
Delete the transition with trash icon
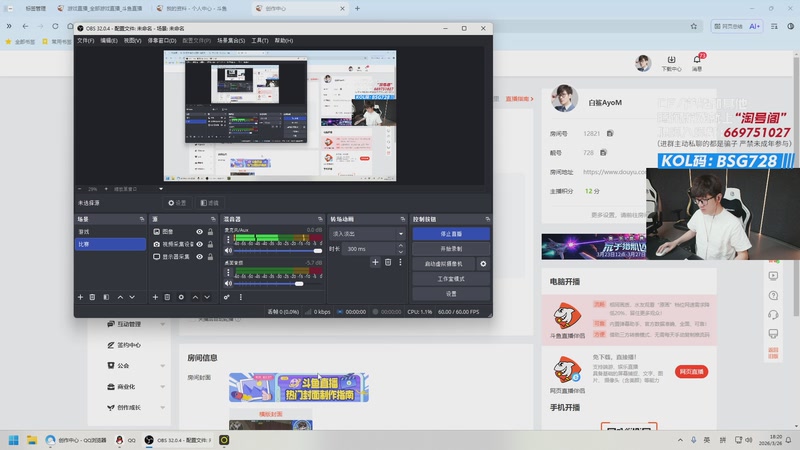click(388, 262)
